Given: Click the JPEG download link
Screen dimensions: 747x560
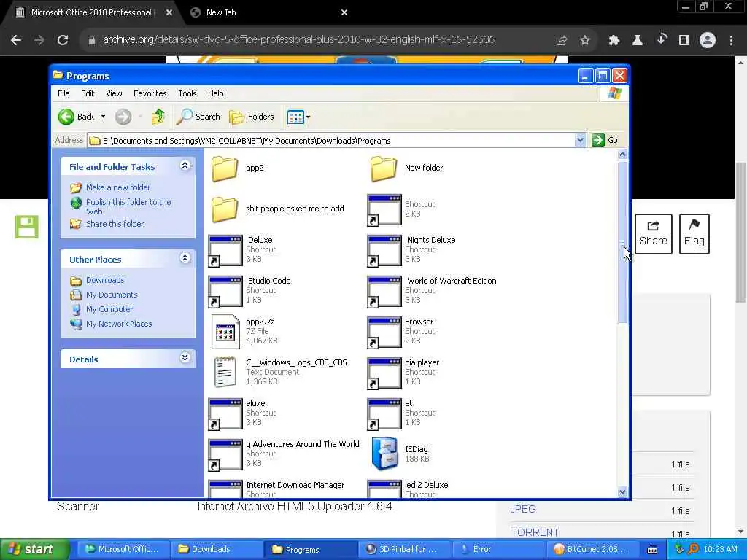Looking at the screenshot, I should click(523, 509).
